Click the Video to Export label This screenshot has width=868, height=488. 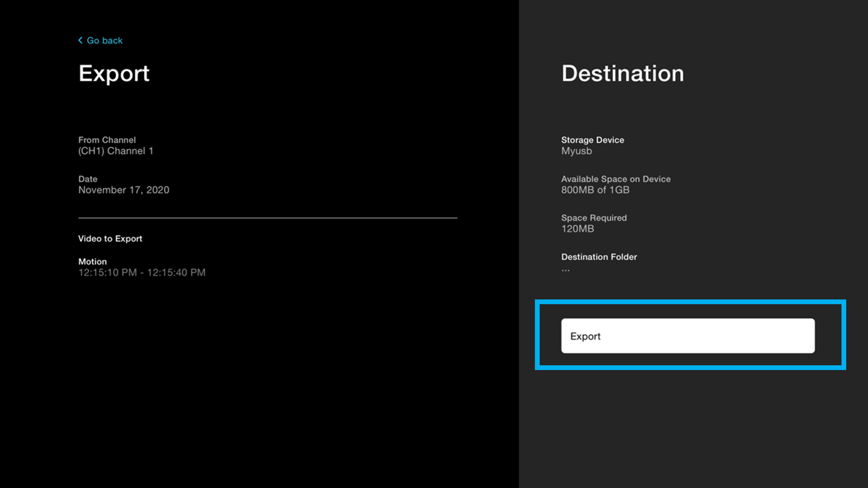tap(110, 239)
